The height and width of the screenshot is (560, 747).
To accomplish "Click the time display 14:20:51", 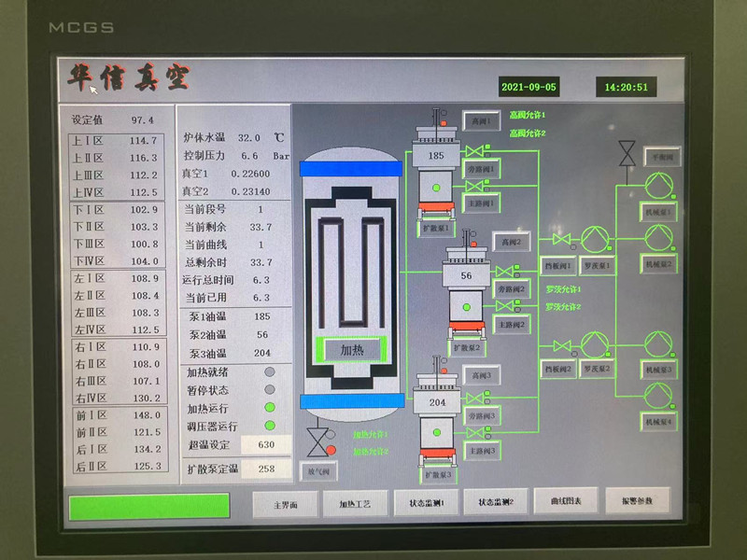I will (x=626, y=87).
